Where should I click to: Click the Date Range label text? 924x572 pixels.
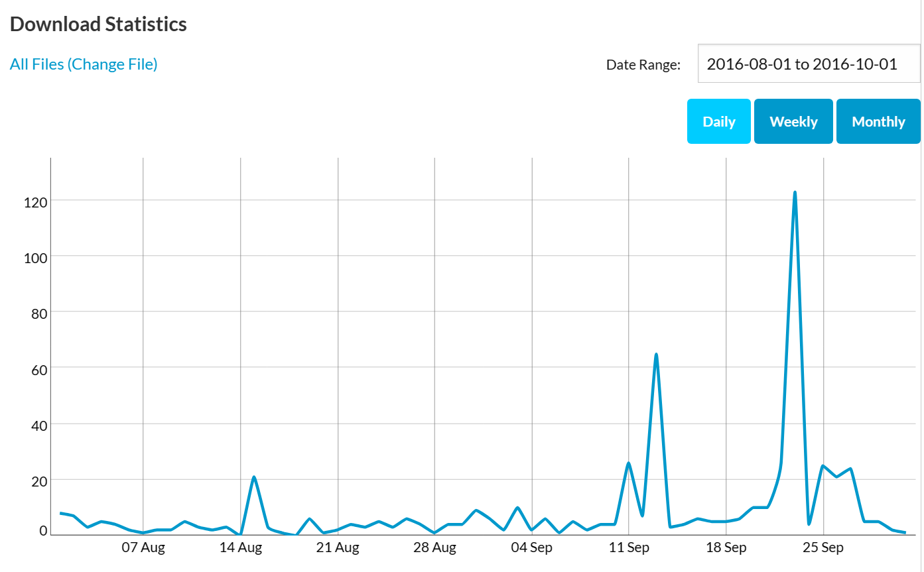click(643, 65)
